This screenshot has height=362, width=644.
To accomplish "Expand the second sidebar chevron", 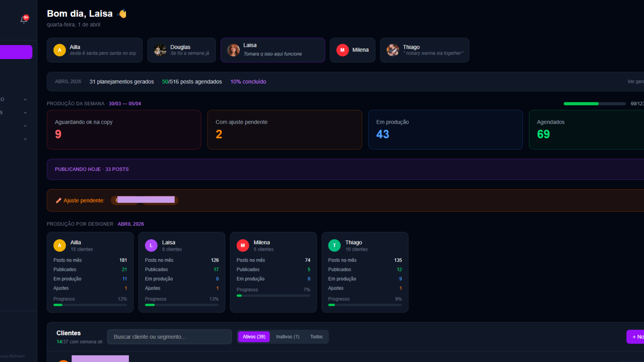I will point(25,113).
